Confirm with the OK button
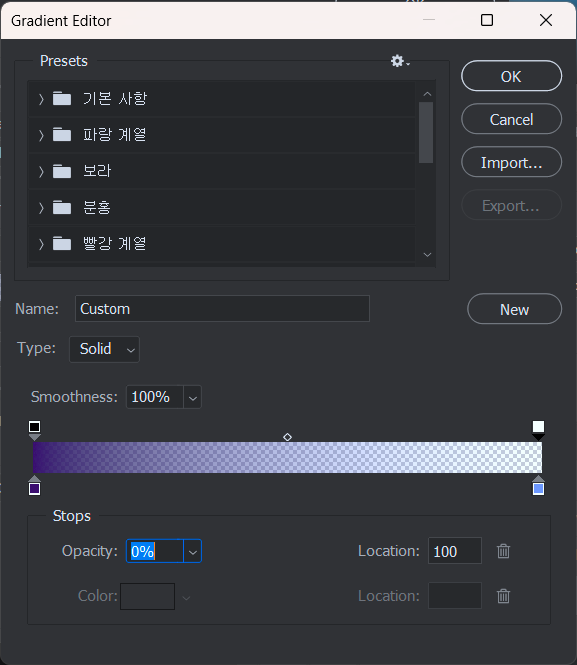 511,76
